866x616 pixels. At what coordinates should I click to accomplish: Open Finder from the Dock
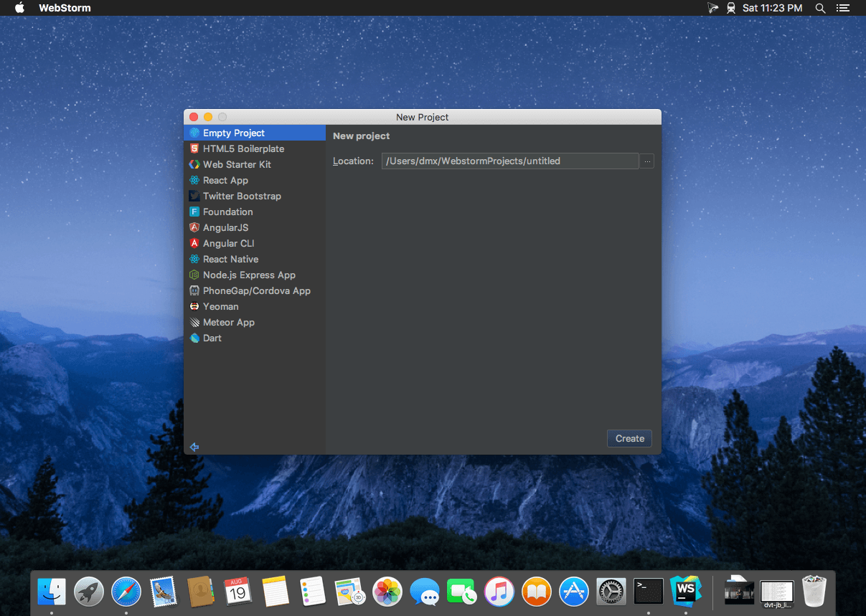[x=52, y=591]
